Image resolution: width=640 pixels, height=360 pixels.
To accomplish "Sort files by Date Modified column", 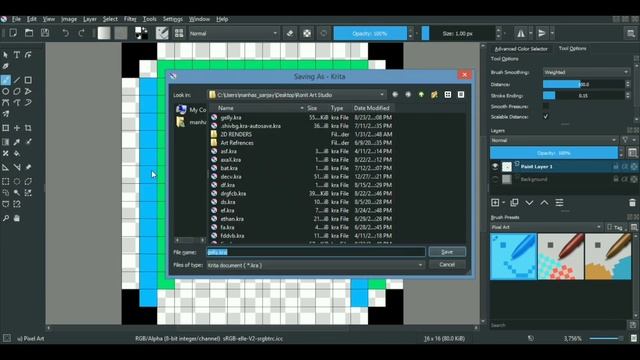I will (372, 108).
